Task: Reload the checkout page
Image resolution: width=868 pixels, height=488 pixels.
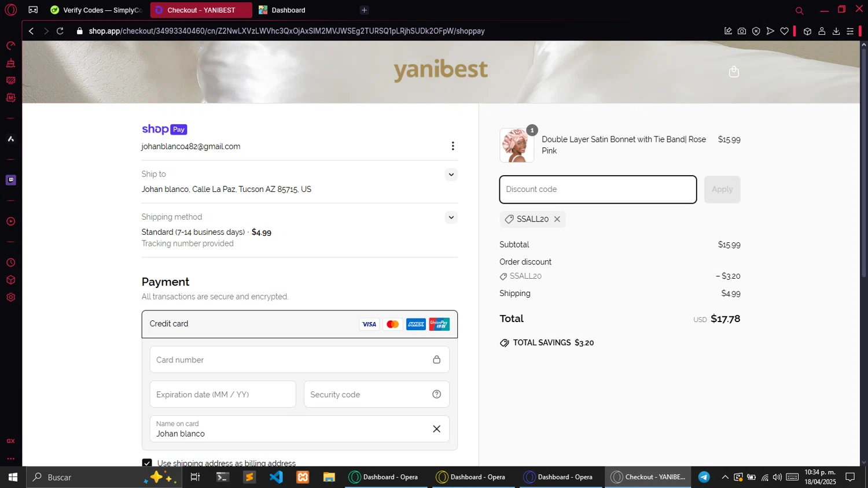Action: click(60, 31)
